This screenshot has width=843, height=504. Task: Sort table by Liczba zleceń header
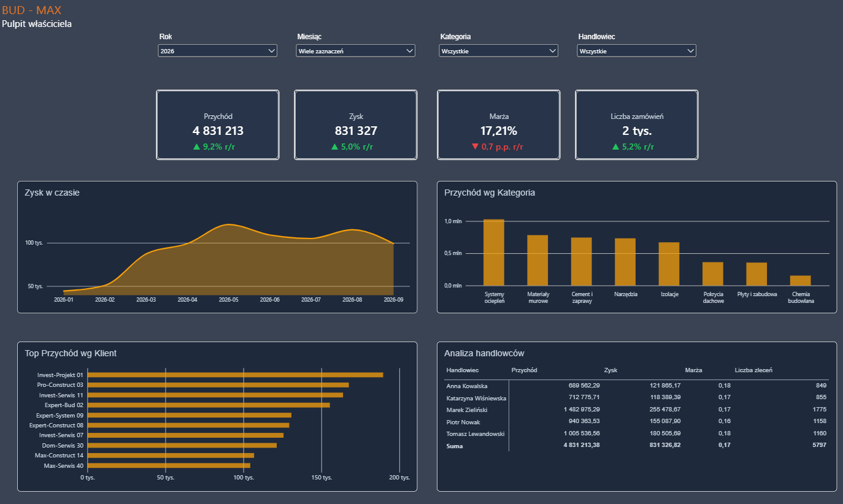(x=753, y=370)
